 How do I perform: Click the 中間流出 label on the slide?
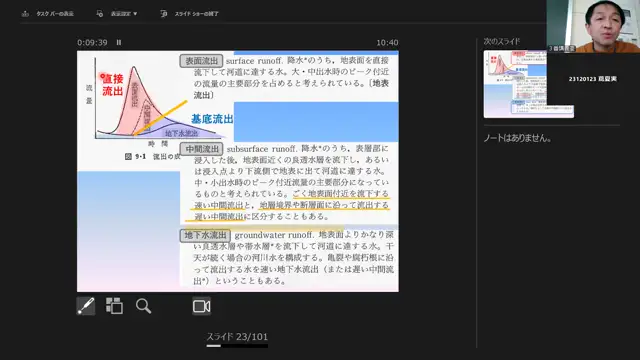point(202,149)
